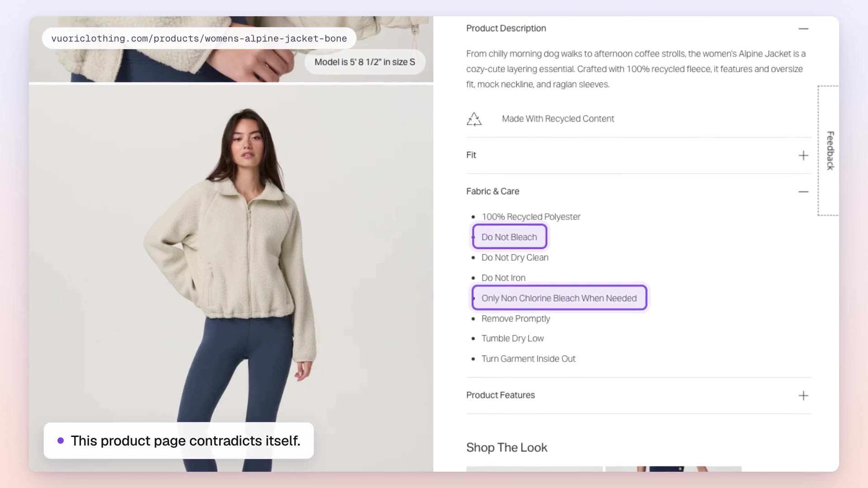
Task: Click the Shop The Look heading
Action: coord(506,447)
